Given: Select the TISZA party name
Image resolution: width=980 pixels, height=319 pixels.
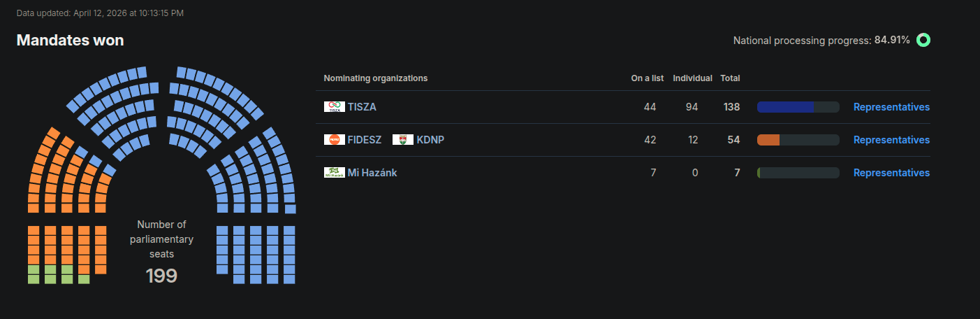Looking at the screenshot, I should pyautogui.click(x=362, y=107).
